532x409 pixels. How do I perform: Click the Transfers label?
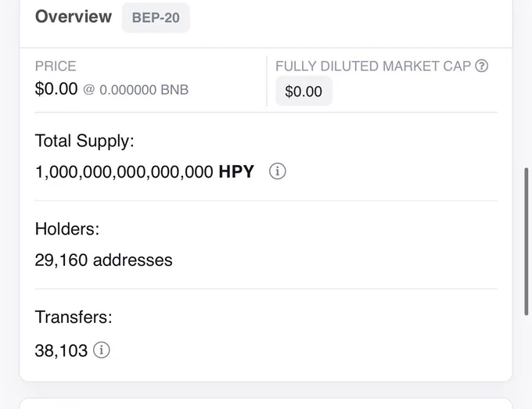coord(74,317)
